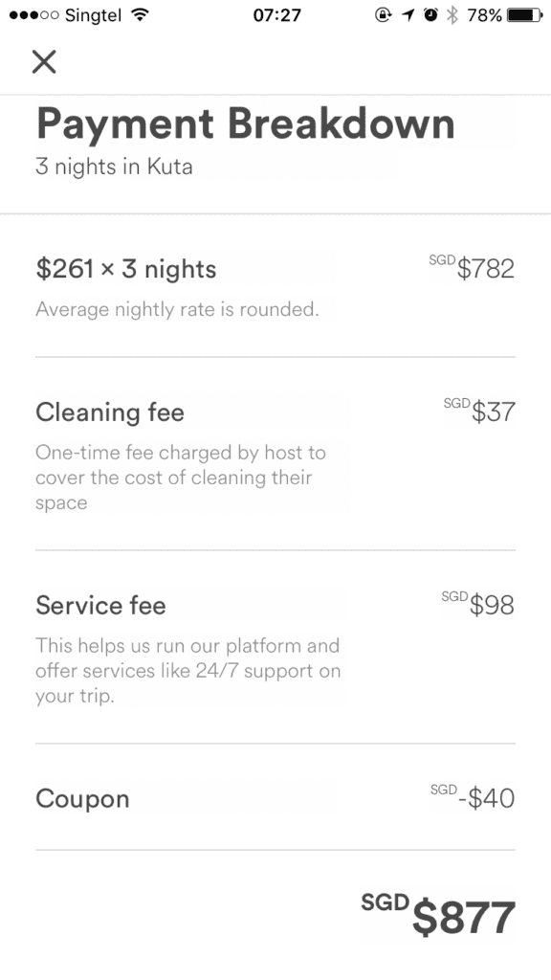Image resolution: width=551 pixels, height=980 pixels.
Task: Tap the 07:27 clock in status bar
Action: pos(276,15)
